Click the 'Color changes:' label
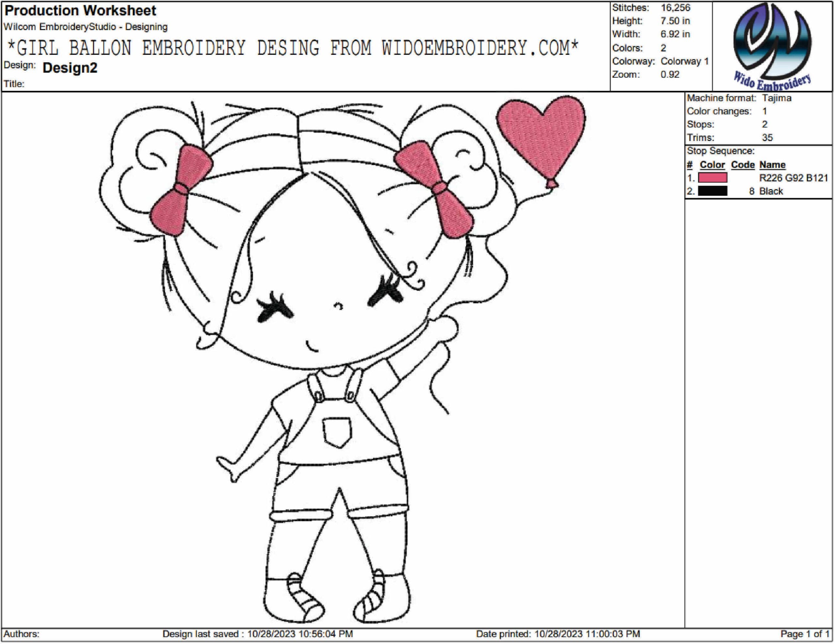This screenshot has width=835, height=644. point(719,111)
